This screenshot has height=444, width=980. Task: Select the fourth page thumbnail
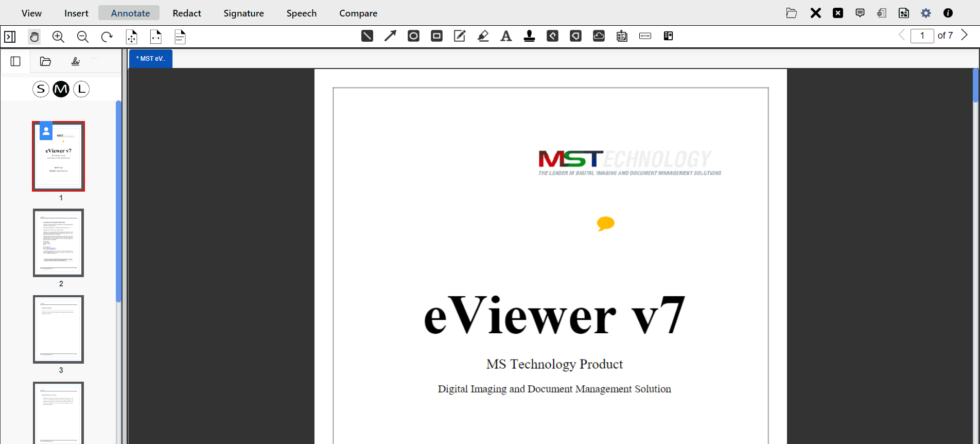(58, 413)
